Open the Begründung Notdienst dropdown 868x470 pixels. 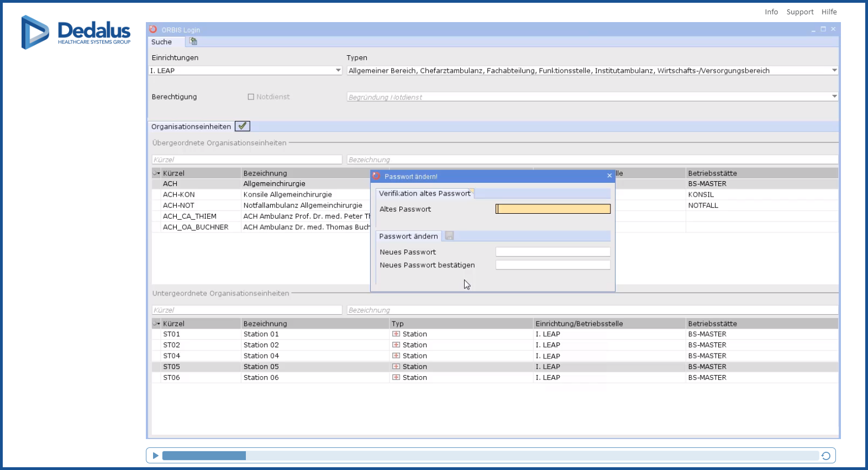(x=834, y=97)
